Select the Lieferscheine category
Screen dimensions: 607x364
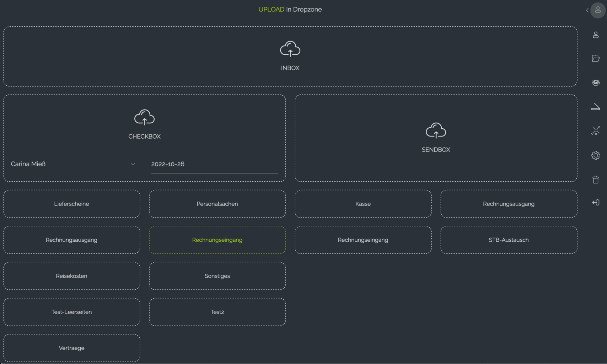click(71, 204)
